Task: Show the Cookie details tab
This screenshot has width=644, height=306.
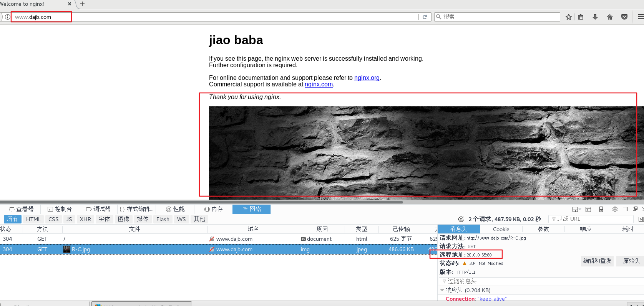Action: pyautogui.click(x=501, y=229)
